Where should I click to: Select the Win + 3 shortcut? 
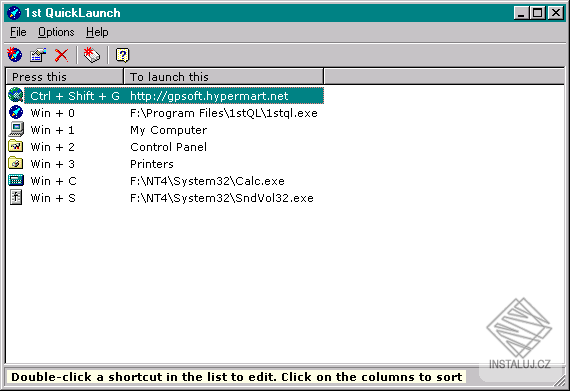tap(53, 164)
